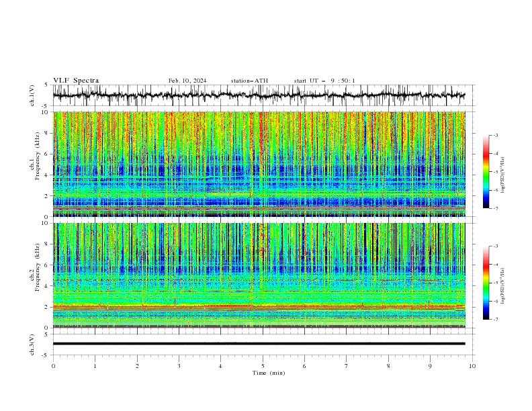Click the ch.1 voltage waveform trace
Image resolution: width=532 pixels, height=411 pixels.
(x=259, y=95)
